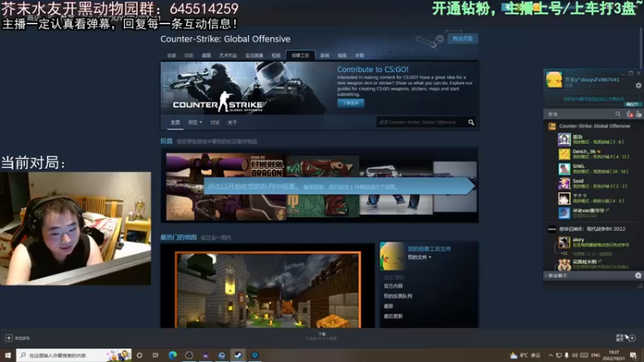
Task: Open 您的投票队列 link
Action: 398,296
